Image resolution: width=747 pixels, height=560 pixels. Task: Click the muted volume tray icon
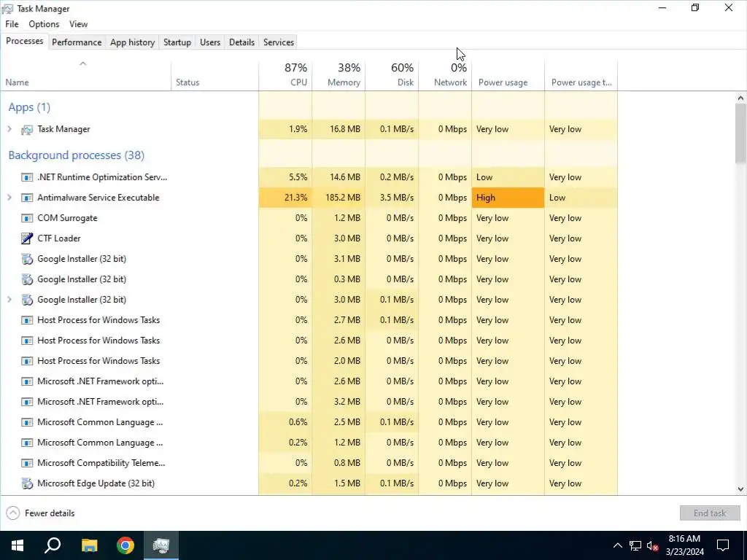tap(653, 545)
